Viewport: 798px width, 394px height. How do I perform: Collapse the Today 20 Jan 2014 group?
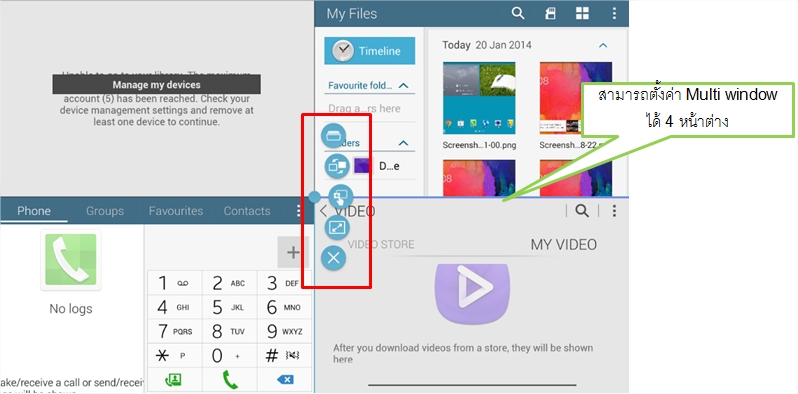click(603, 45)
